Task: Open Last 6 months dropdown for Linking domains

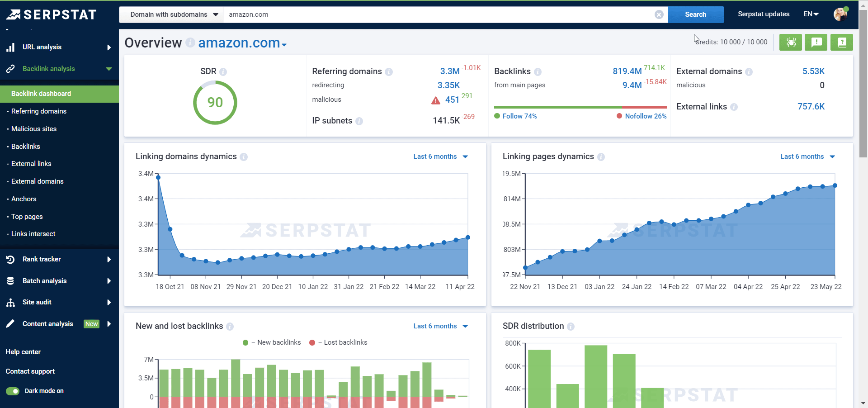Action: pyautogui.click(x=440, y=157)
